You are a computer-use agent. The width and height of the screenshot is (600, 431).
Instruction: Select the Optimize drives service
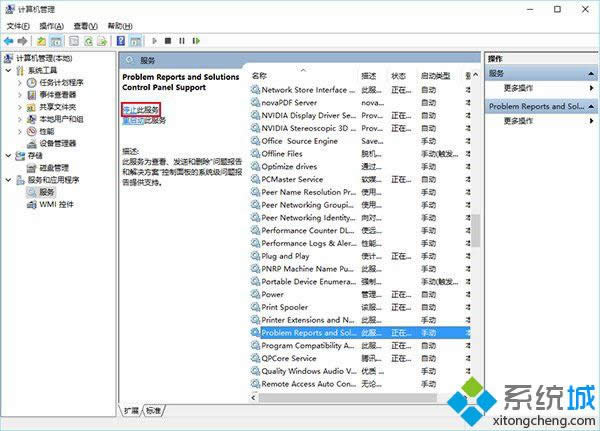coord(360,167)
